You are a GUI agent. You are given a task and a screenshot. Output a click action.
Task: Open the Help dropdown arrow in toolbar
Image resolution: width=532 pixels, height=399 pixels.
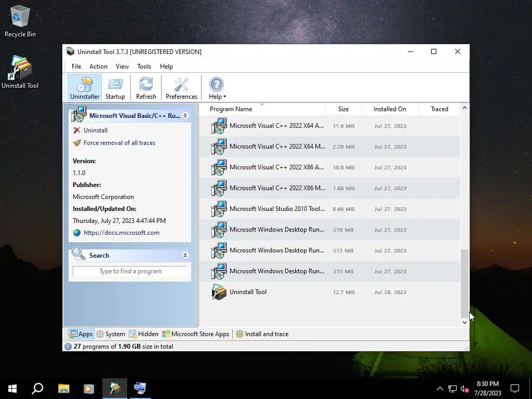pyautogui.click(x=224, y=97)
